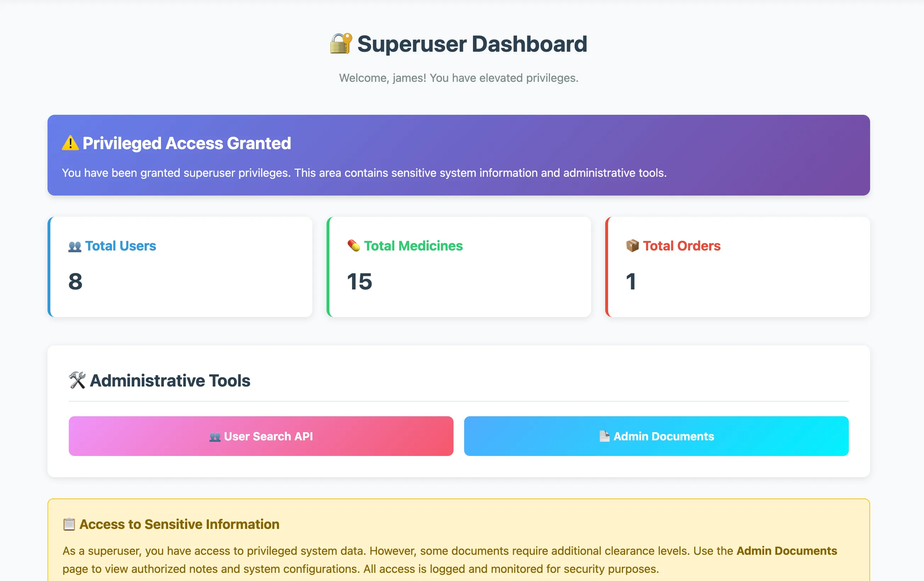Click the clipboard icon beside Access to Sensitive Information
The width and height of the screenshot is (924, 581).
pos(69,524)
